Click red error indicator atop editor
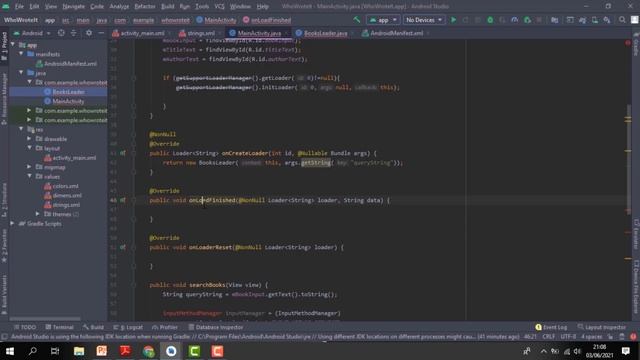The image size is (640, 360). (627, 42)
